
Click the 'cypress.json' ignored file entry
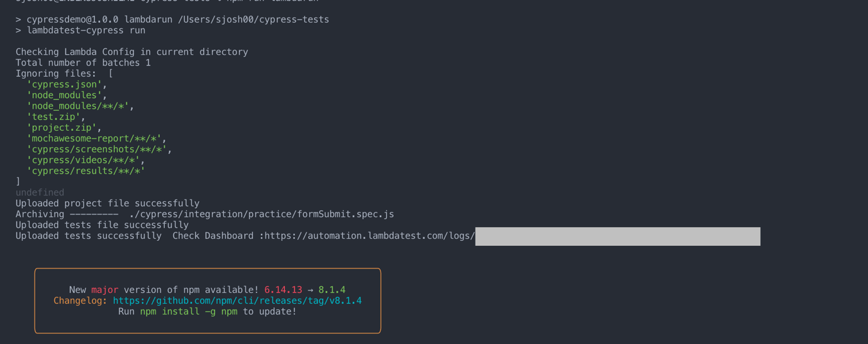tap(64, 84)
